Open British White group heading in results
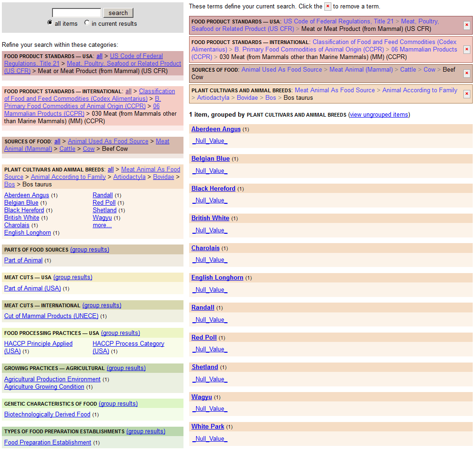Viewport: 476px width, 452px height. click(x=210, y=218)
